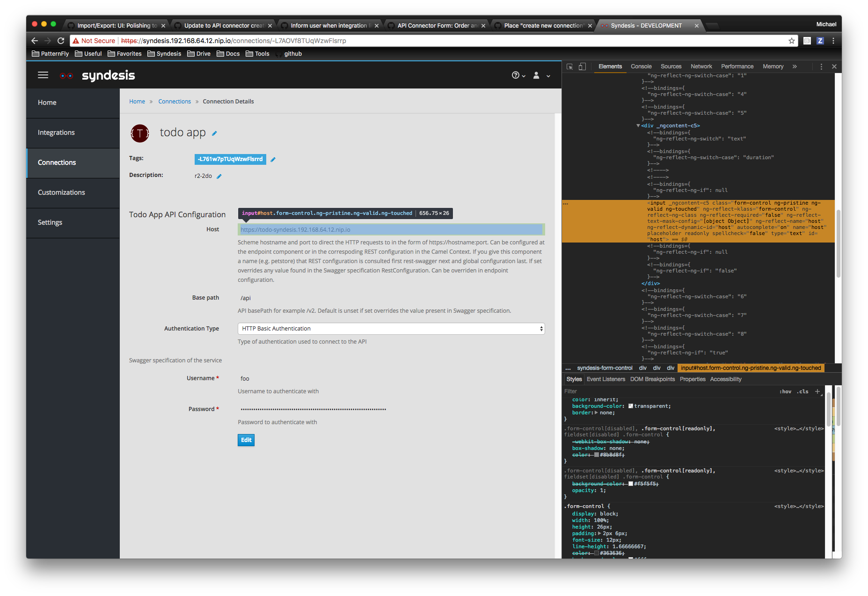Expand the padding shorthand property triangle
868x596 pixels.
pos(600,533)
